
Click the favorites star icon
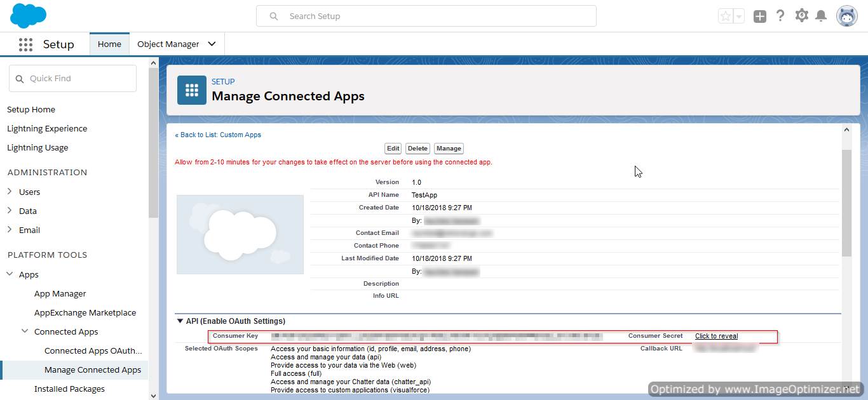tap(725, 17)
